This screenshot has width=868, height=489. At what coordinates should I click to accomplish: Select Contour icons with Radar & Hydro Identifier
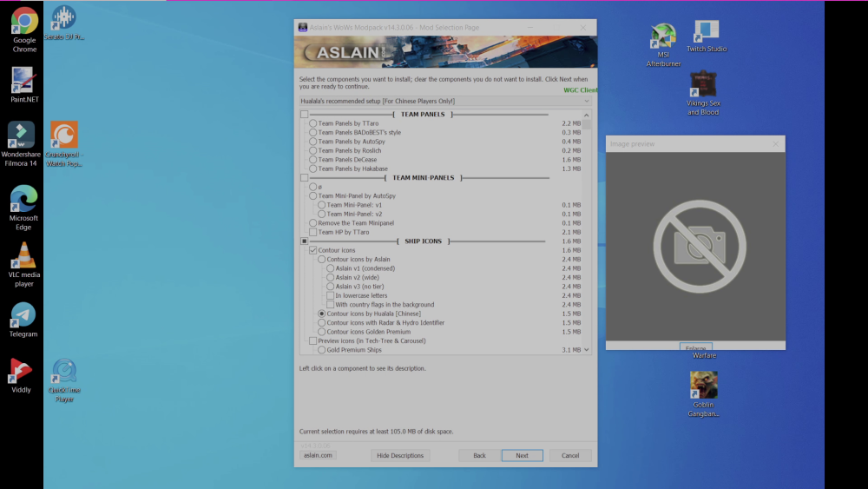322,323
